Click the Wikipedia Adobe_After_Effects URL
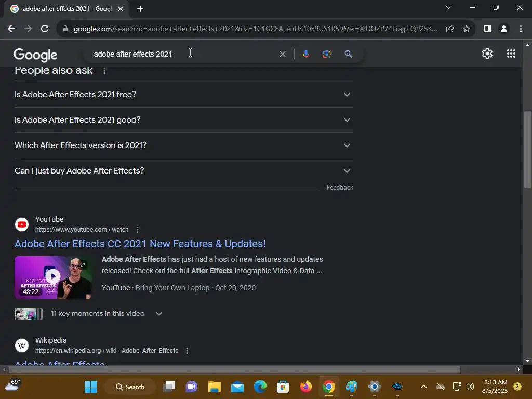The image size is (532, 399). pyautogui.click(x=107, y=351)
